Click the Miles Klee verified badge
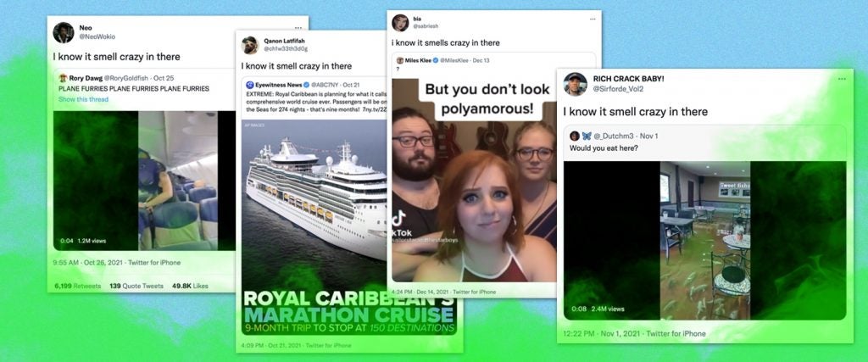The height and width of the screenshot is (362, 868). (435, 60)
